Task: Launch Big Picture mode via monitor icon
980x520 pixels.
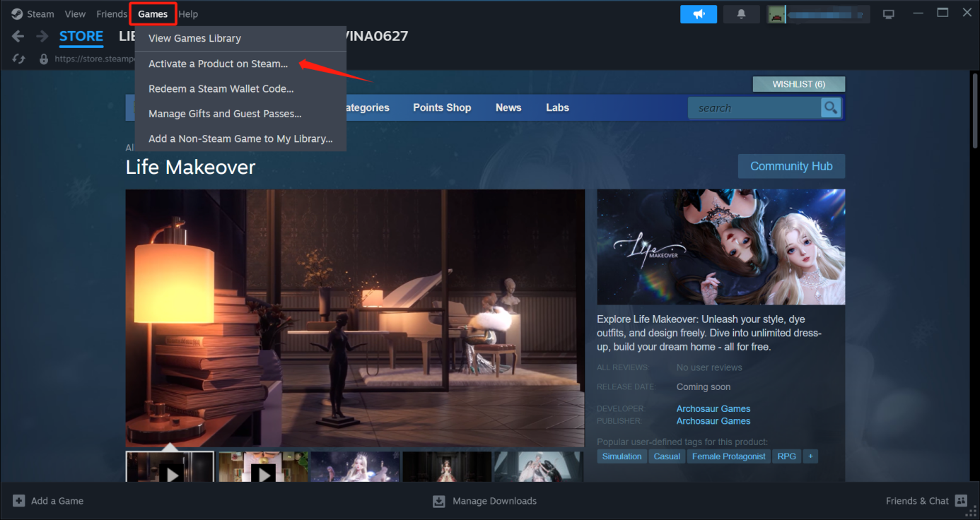Action: click(x=889, y=14)
